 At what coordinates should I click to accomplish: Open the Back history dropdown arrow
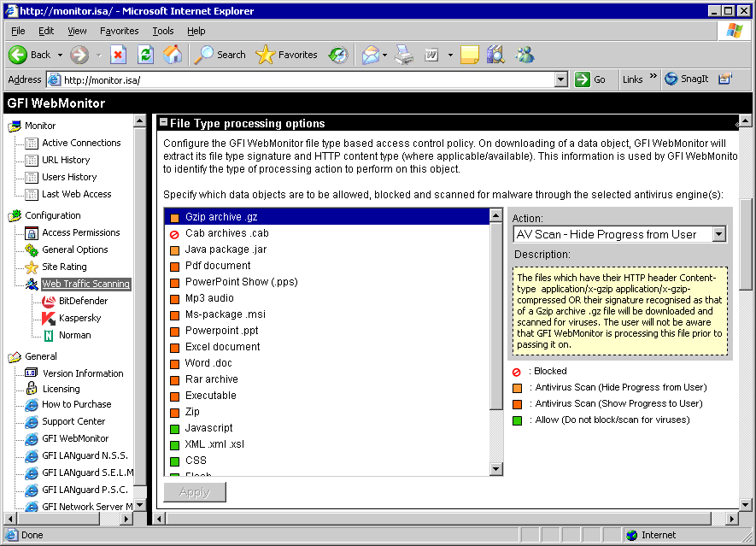tap(60, 55)
